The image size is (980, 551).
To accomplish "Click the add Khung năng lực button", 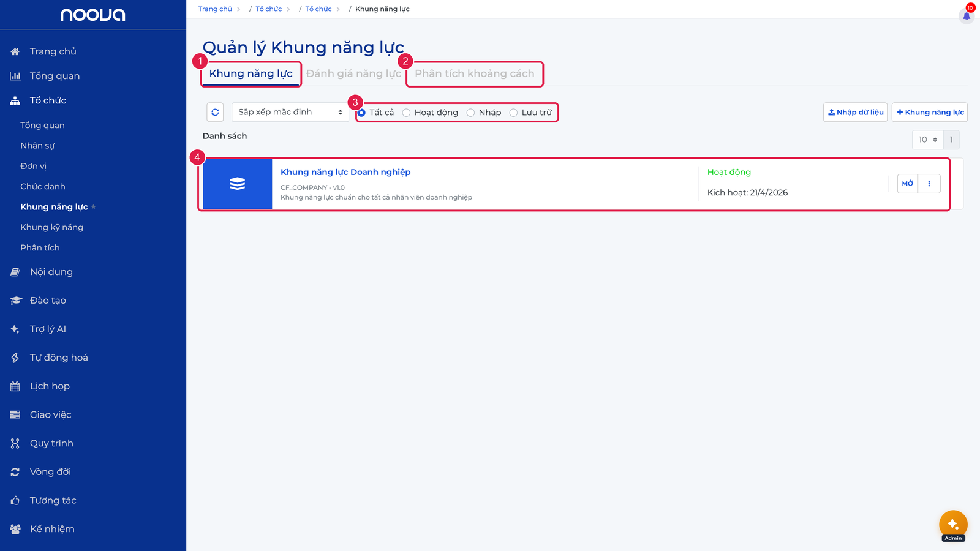I will (x=930, y=112).
